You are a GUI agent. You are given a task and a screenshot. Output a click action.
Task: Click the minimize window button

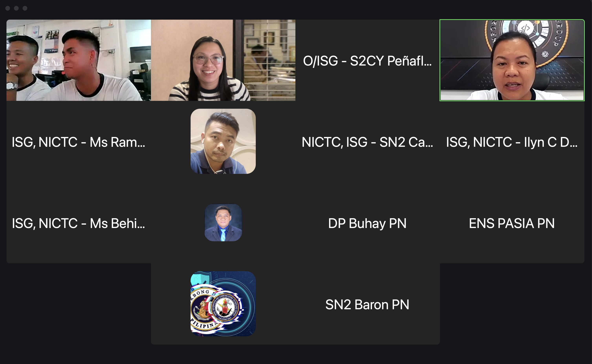click(x=16, y=8)
